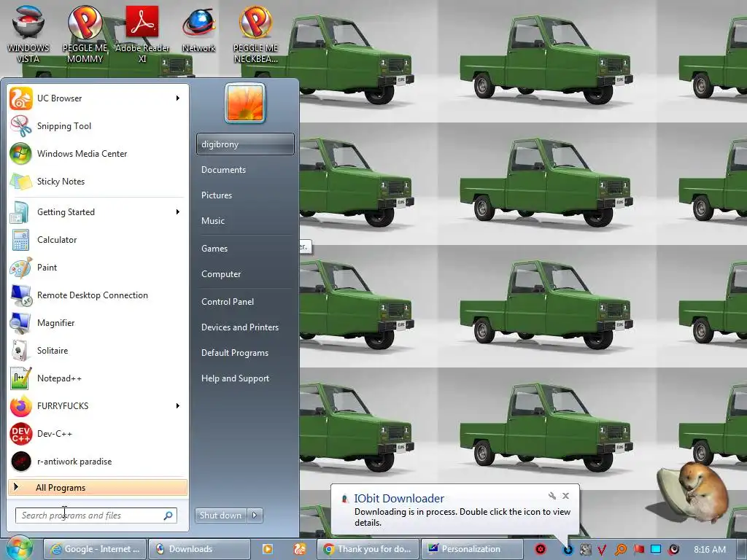Start Sticky Notes
This screenshot has height=560, width=747.
point(98,181)
